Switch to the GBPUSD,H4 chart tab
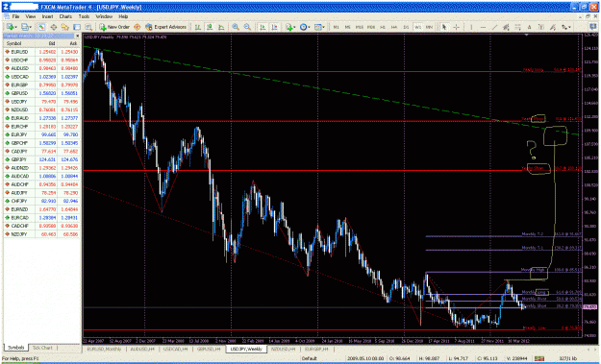The height and width of the screenshot is (364, 601). click(x=209, y=349)
